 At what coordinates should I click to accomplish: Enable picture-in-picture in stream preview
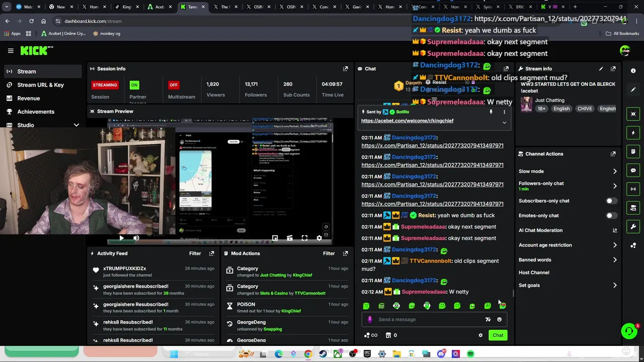click(275, 238)
